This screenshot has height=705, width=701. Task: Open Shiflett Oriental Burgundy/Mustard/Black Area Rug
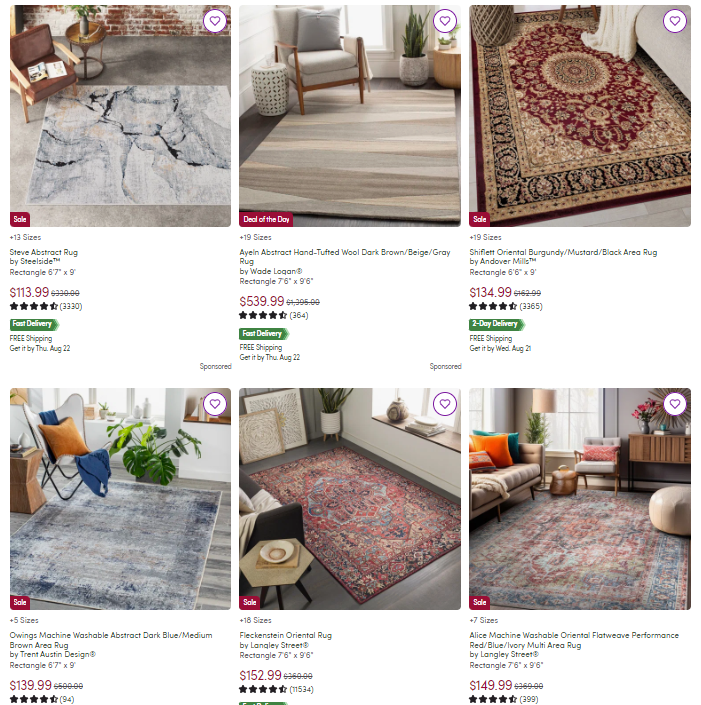(563, 252)
